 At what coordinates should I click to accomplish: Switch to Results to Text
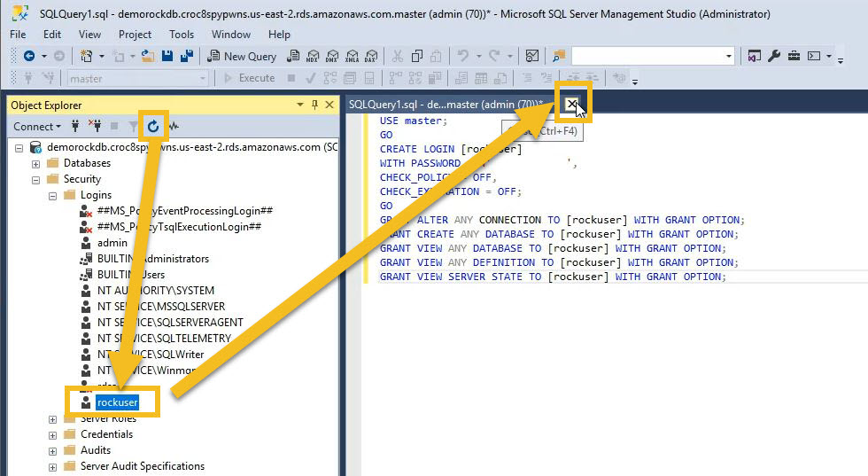click(x=461, y=78)
